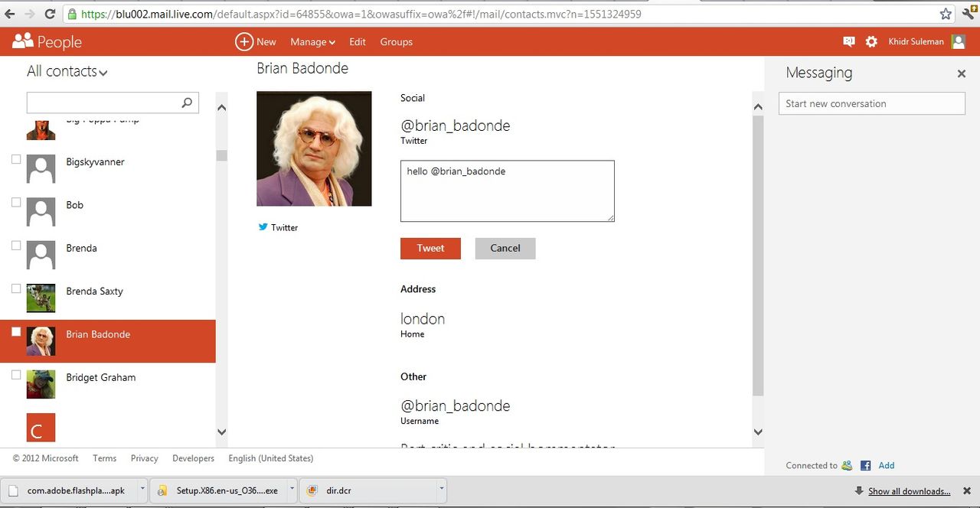Click details pane scroll up arrow
Screen dimensions: 980x508
758,107
